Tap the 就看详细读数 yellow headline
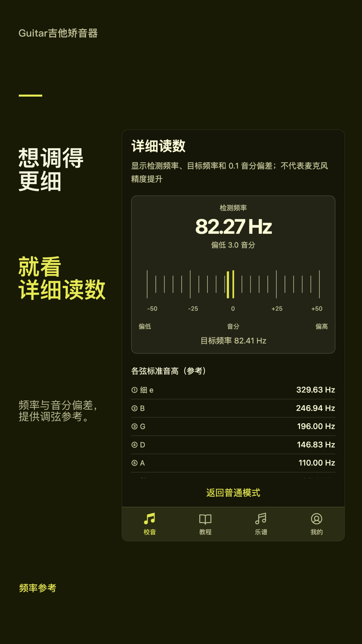This screenshot has width=362, height=644. tap(62, 278)
